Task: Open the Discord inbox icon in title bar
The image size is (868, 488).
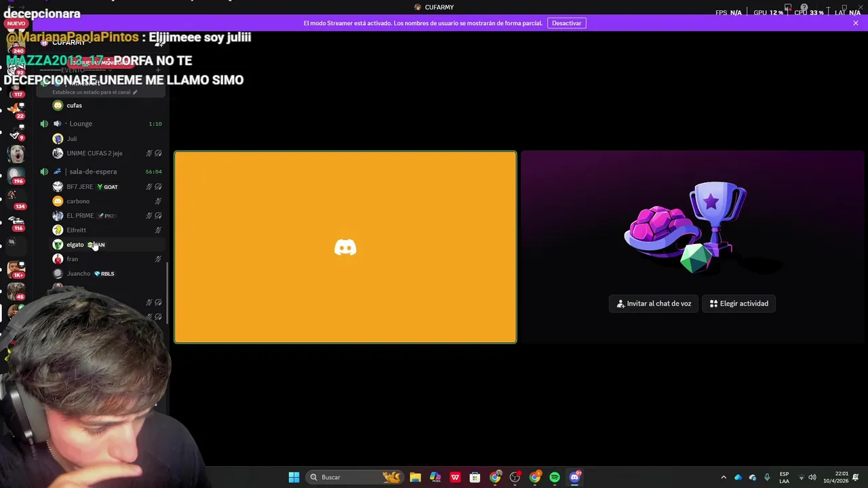Action: click(788, 8)
